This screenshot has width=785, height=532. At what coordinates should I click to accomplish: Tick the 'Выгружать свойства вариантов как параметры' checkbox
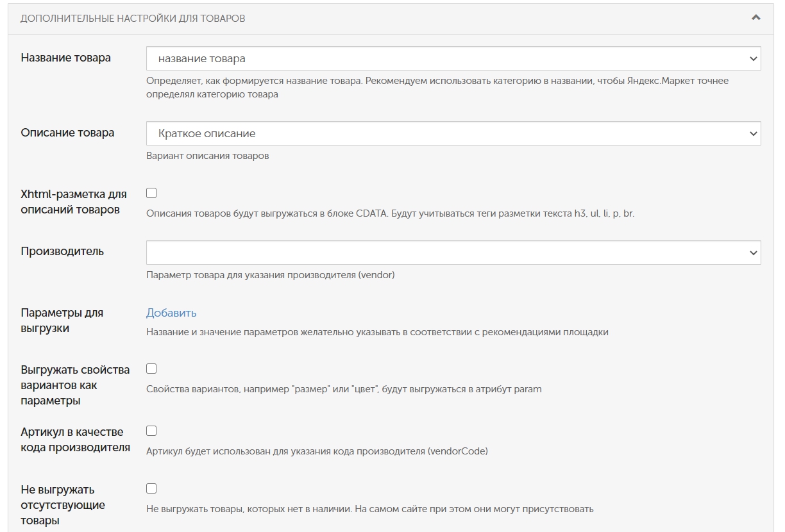coord(151,369)
